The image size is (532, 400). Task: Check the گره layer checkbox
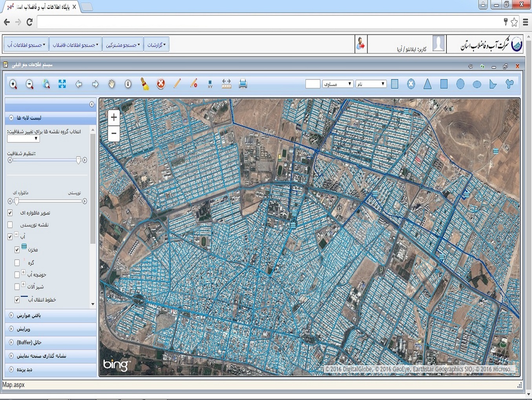tap(17, 263)
